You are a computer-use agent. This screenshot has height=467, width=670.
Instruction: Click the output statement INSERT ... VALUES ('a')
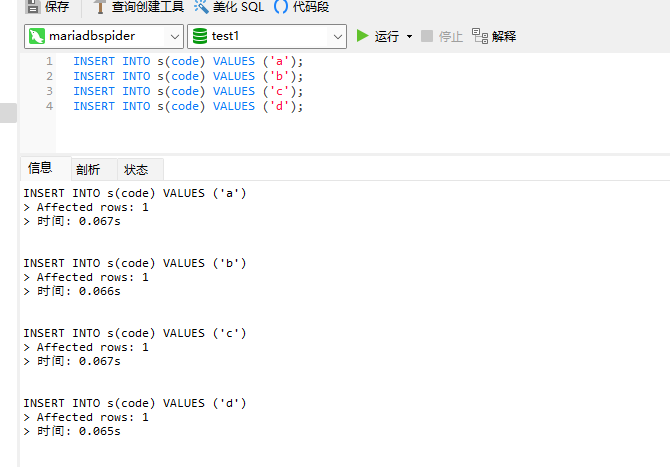(135, 193)
